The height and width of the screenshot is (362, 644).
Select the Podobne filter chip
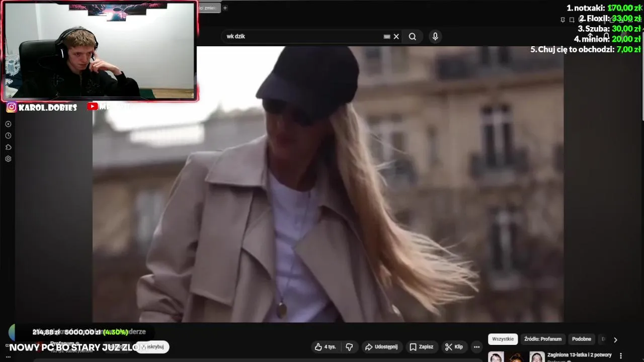click(x=582, y=339)
